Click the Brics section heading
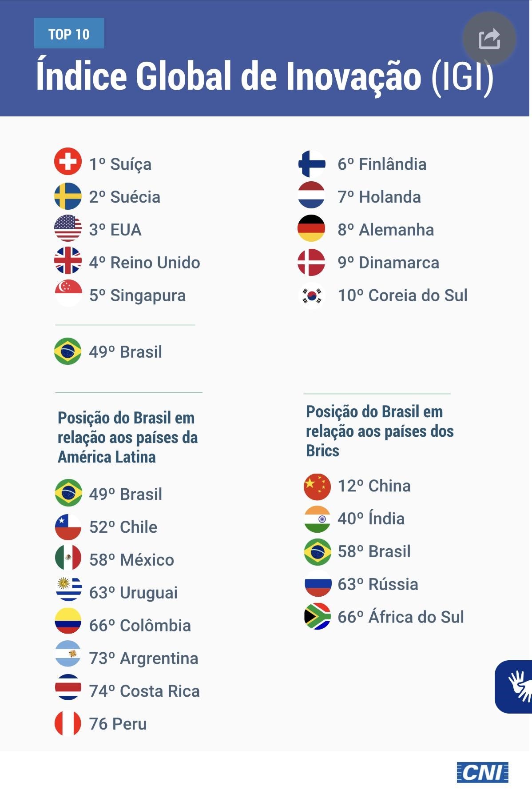 point(380,431)
